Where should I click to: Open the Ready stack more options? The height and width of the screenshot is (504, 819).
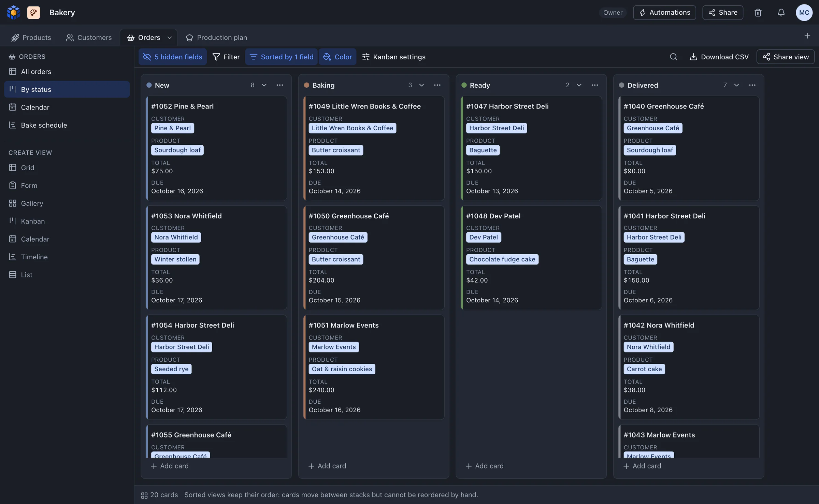(x=595, y=85)
